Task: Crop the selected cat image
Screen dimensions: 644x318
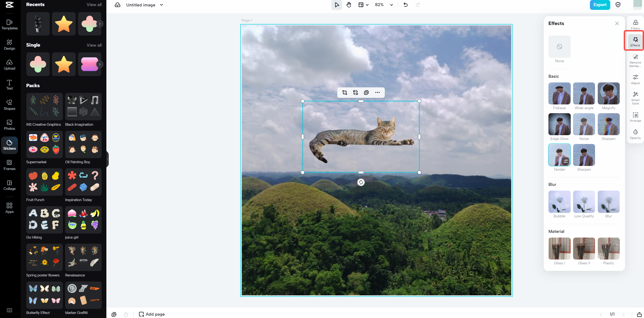Action: click(345, 93)
